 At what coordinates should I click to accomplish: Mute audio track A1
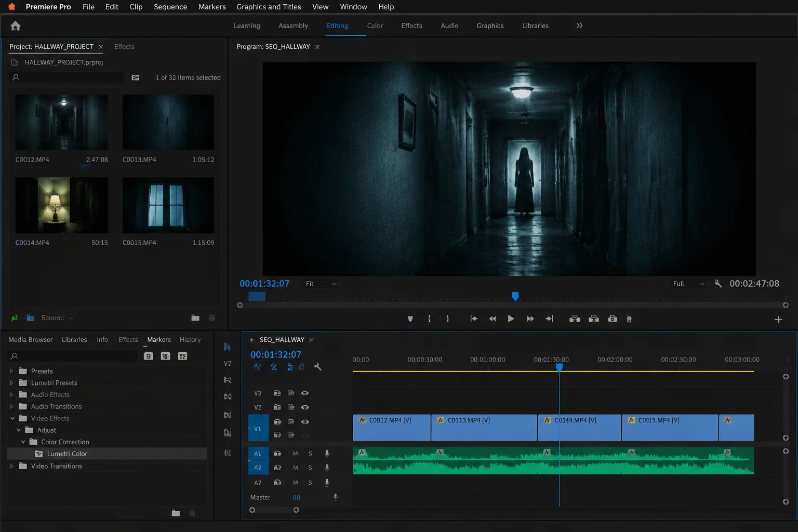295,453
